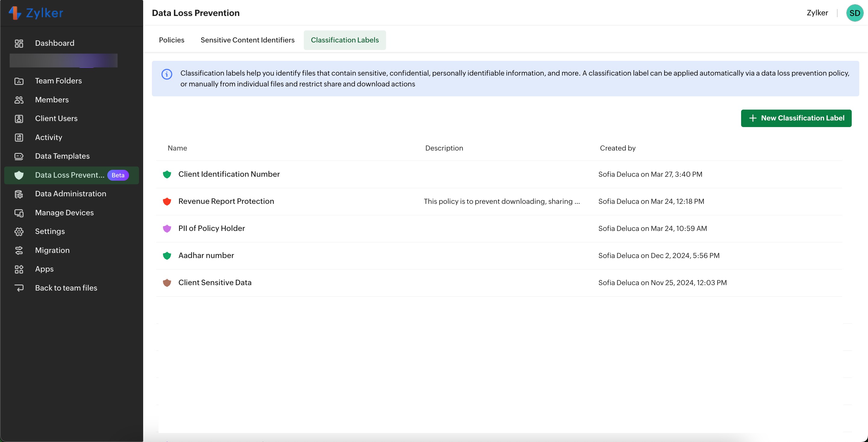
Task: Open Client Sensitive Data label
Action: (x=215, y=283)
